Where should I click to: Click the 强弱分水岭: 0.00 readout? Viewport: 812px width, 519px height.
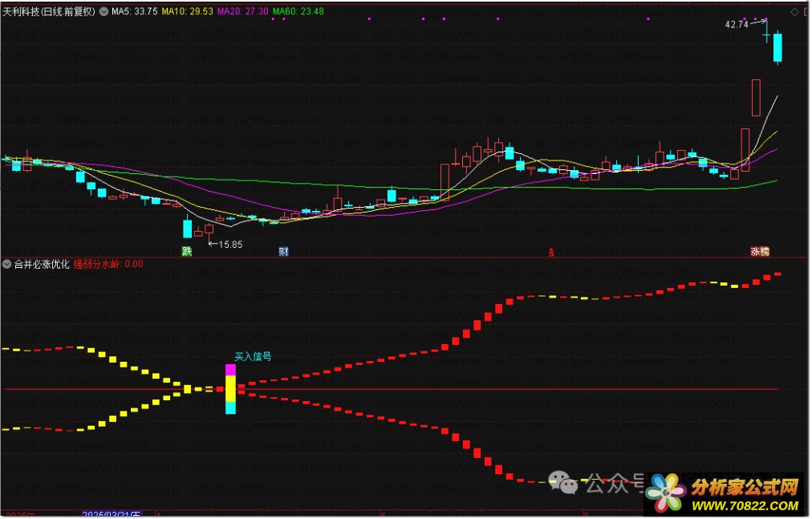point(108,264)
